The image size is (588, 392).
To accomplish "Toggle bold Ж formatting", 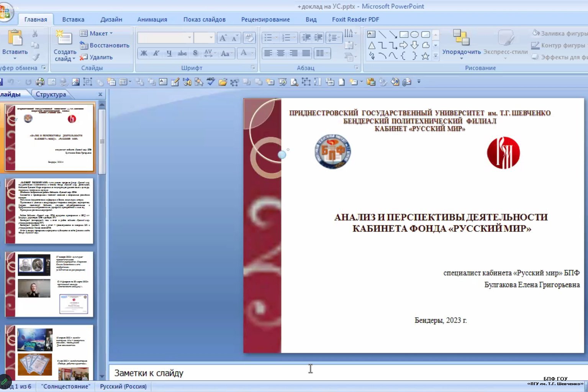I will [144, 53].
